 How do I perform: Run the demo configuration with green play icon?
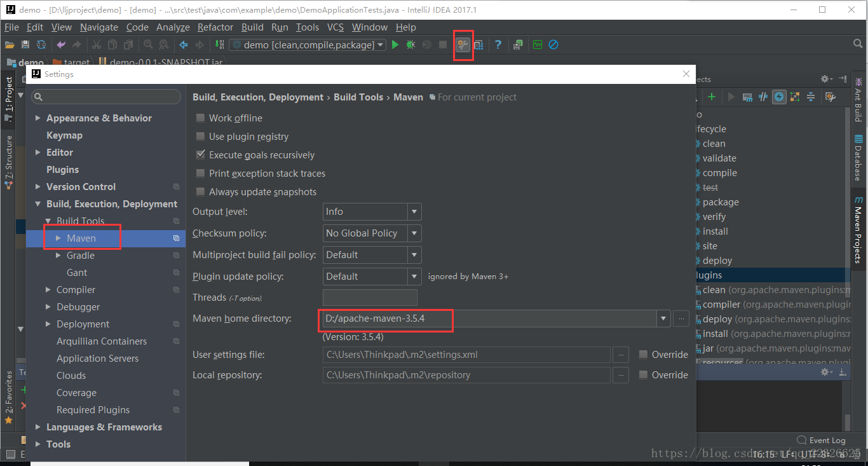point(395,45)
